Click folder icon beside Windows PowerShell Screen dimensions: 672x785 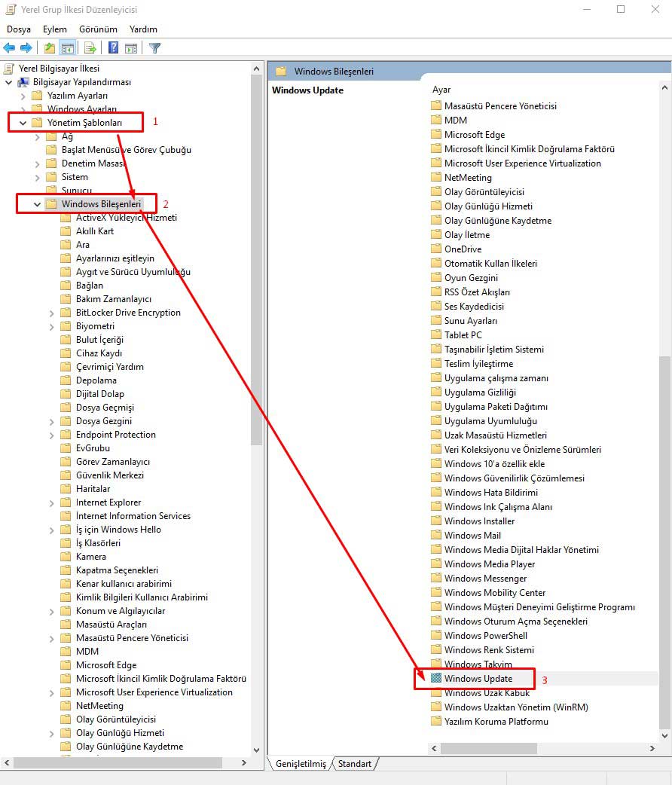click(436, 635)
